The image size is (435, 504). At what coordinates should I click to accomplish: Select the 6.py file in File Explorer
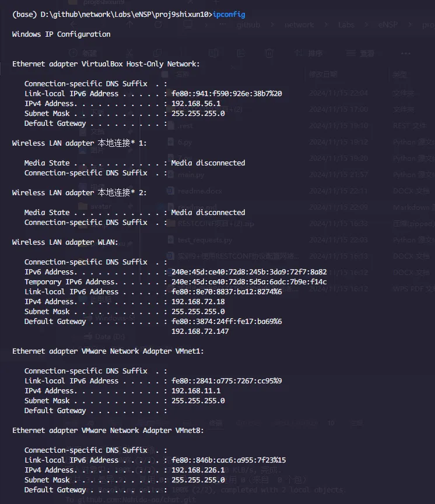point(185,142)
